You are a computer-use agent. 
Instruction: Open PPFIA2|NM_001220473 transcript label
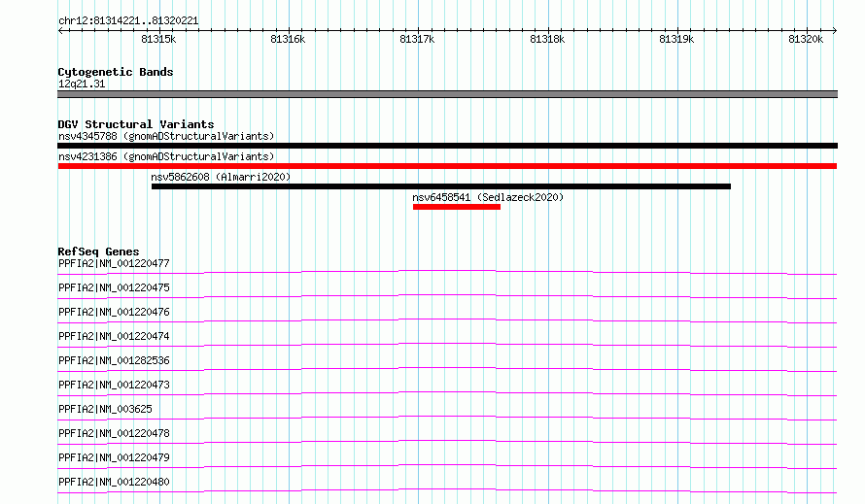click(x=114, y=385)
